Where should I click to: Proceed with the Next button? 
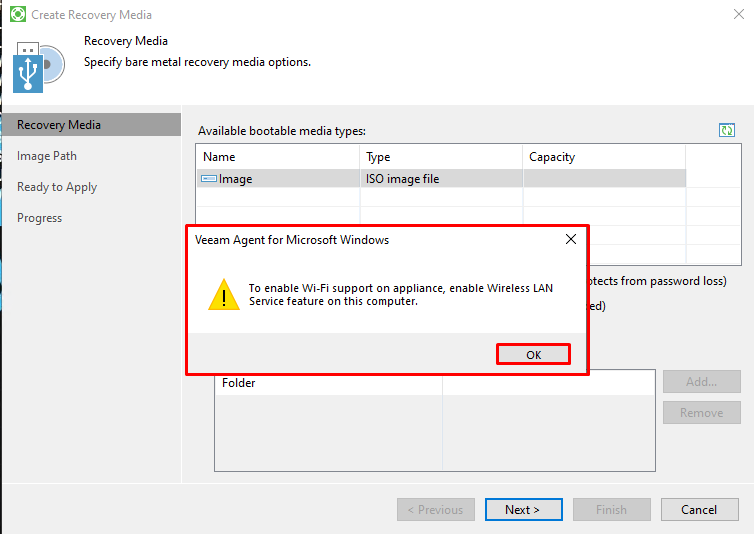pyautogui.click(x=524, y=509)
